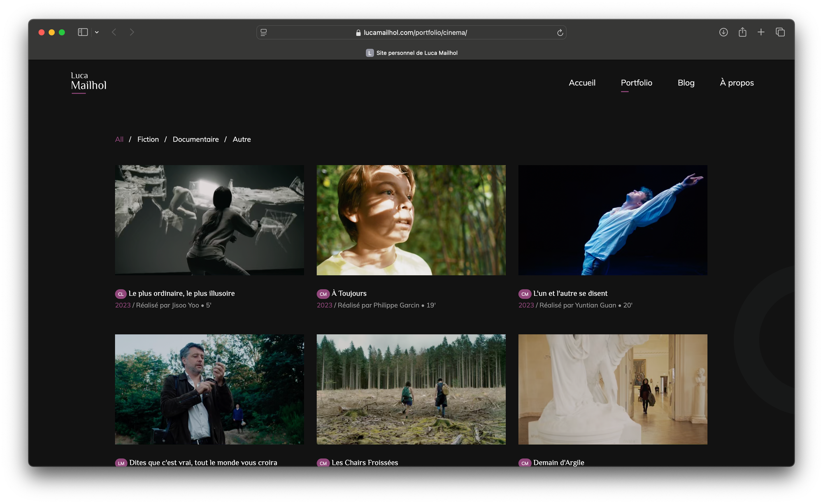Open the reader view icon in address bar

(264, 33)
